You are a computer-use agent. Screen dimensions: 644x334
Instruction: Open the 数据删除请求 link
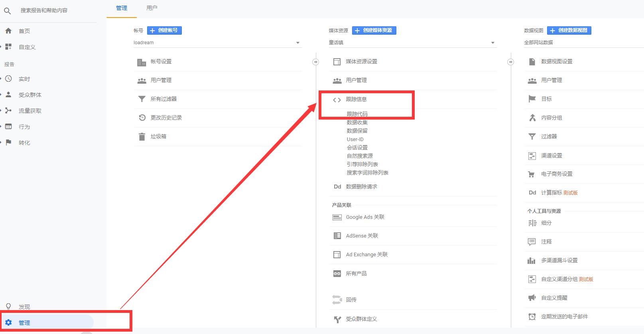(361, 187)
